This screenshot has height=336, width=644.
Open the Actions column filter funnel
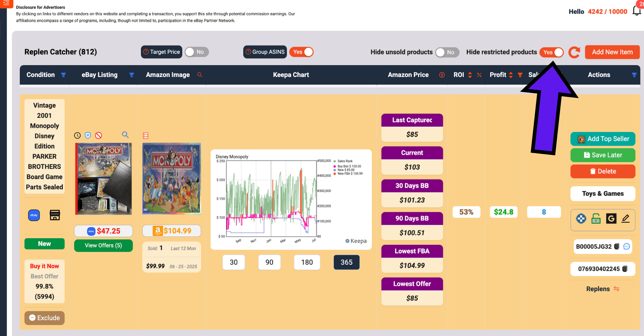[x=634, y=75]
